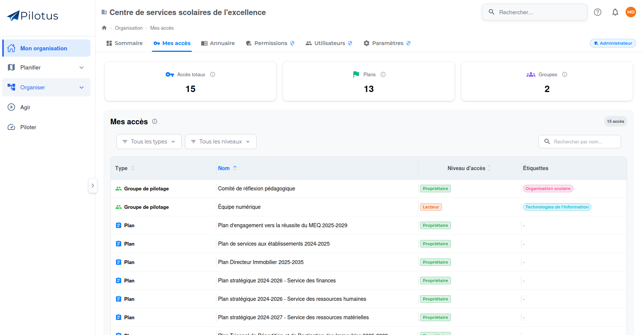644x335 pixels.
Task: Open Plan Directeur Immobilier 2025-2035
Action: 261,262
